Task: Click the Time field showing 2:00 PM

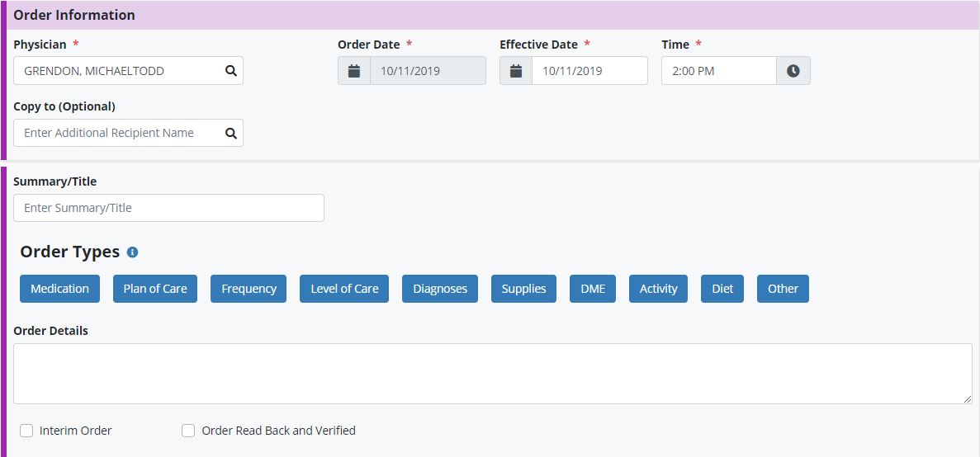Action: click(718, 71)
